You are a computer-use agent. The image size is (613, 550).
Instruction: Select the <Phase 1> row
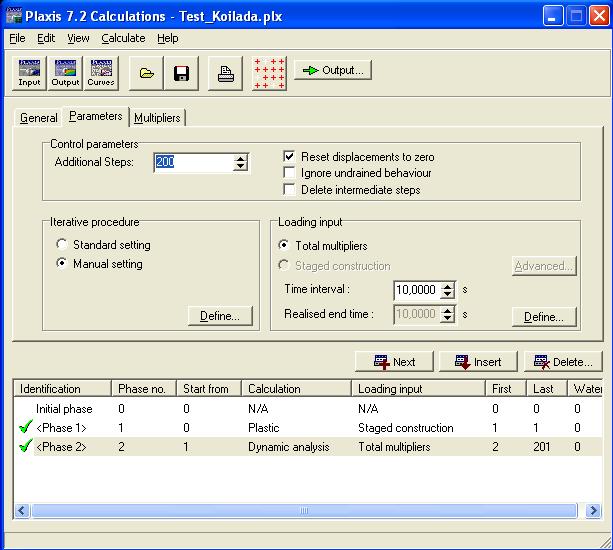(x=308, y=427)
